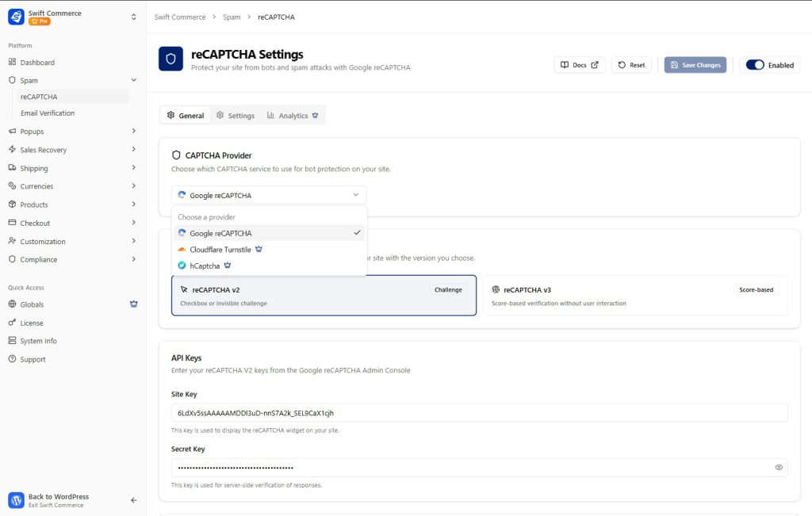This screenshot has height=516, width=812.
Task: Switch to the Settings tab
Action: (236, 116)
